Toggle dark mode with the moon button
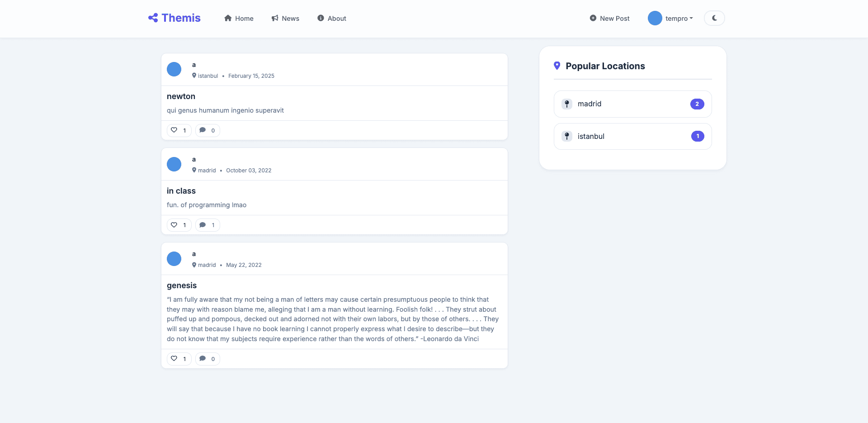This screenshot has width=868, height=423. pos(714,18)
